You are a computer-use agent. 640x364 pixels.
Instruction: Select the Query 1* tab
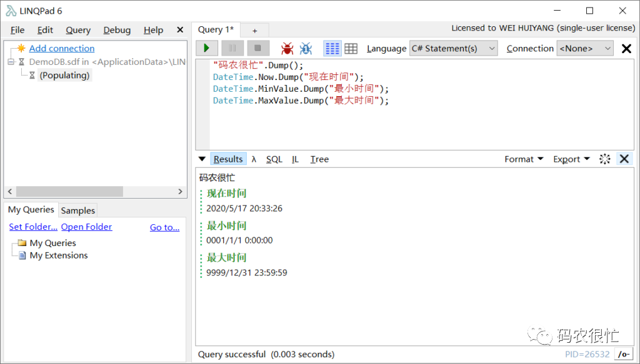point(216,30)
